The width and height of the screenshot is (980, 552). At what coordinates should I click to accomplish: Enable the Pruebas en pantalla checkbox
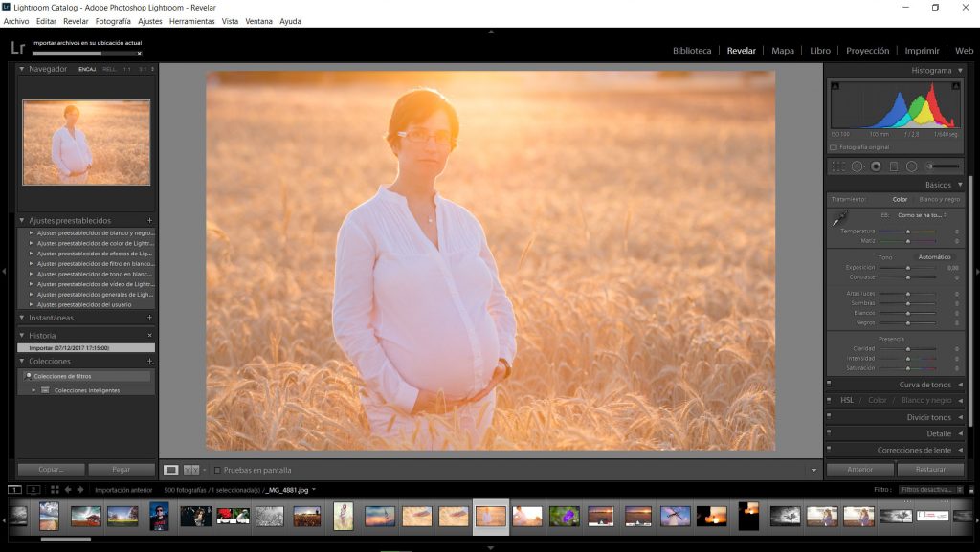[x=216, y=470]
